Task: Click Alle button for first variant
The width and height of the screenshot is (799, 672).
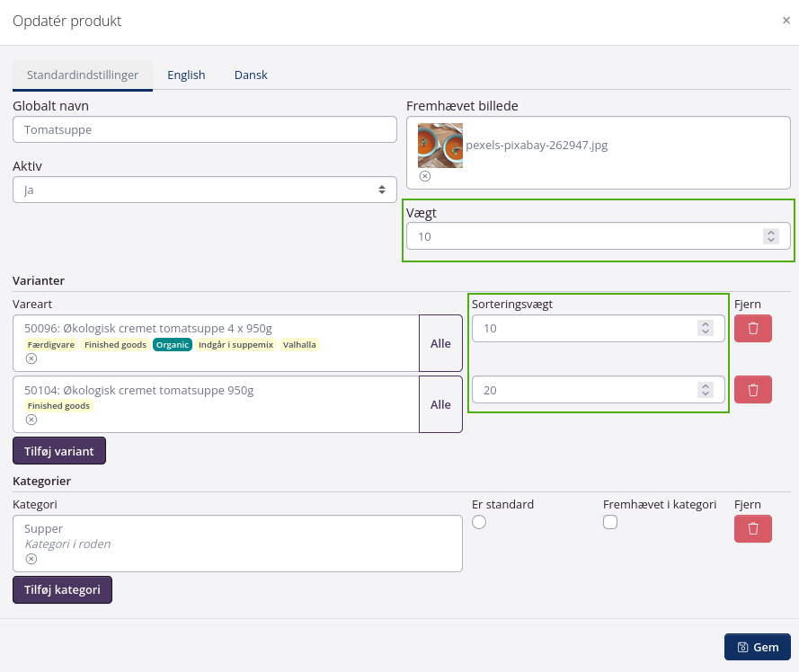Action: pos(440,343)
